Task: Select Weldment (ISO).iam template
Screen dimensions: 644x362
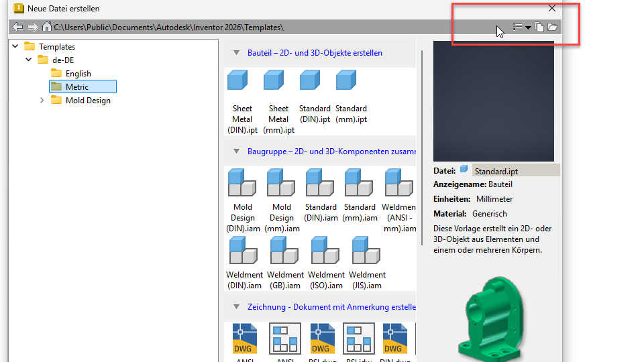Action: coord(326,263)
